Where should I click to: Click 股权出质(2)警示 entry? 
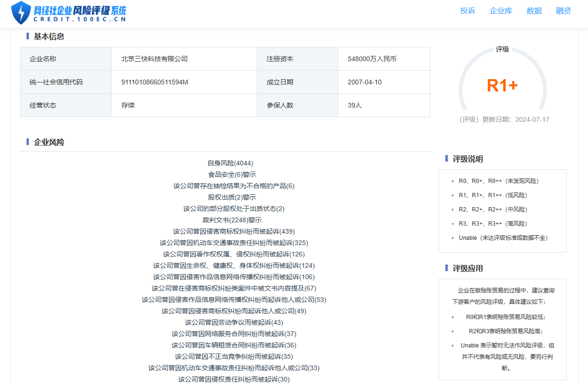pos(232,197)
